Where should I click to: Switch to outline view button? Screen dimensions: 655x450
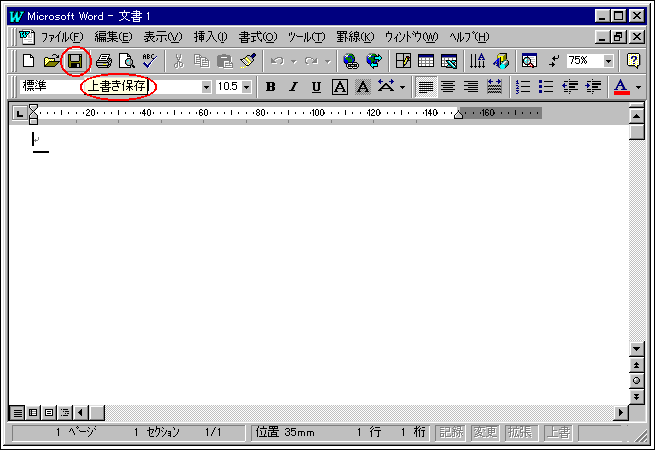click(x=65, y=413)
